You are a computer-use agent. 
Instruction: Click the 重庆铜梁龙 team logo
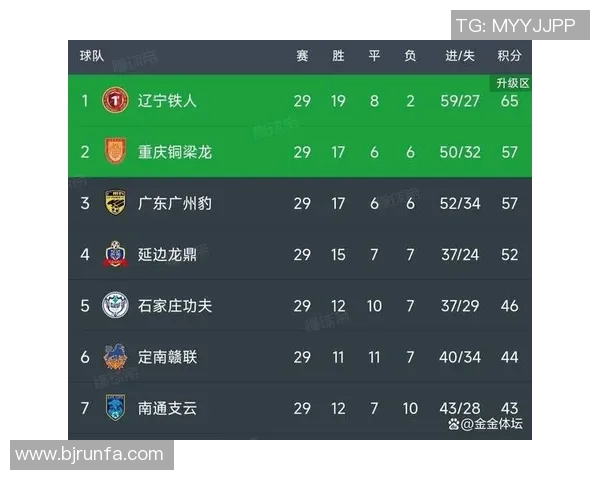tap(116, 152)
